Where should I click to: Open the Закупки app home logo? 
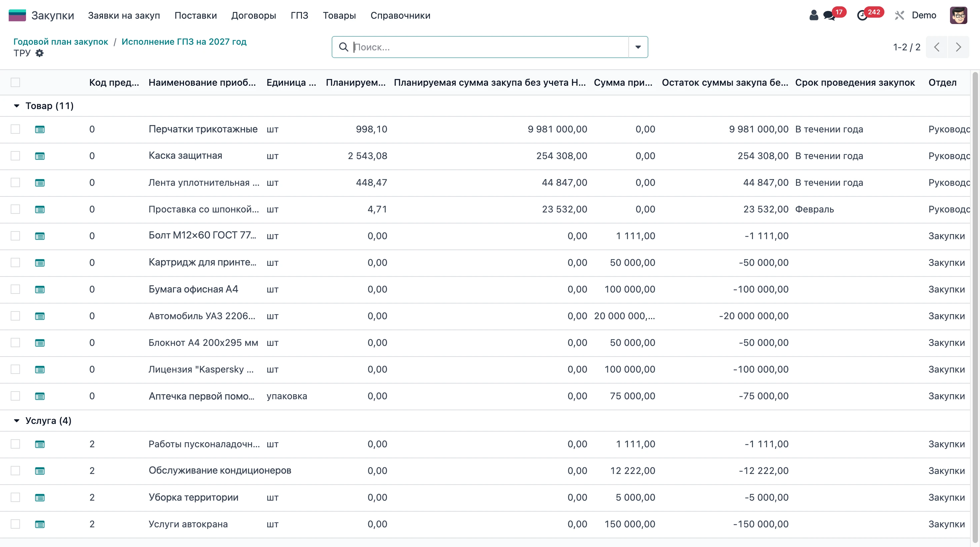[x=17, y=15]
